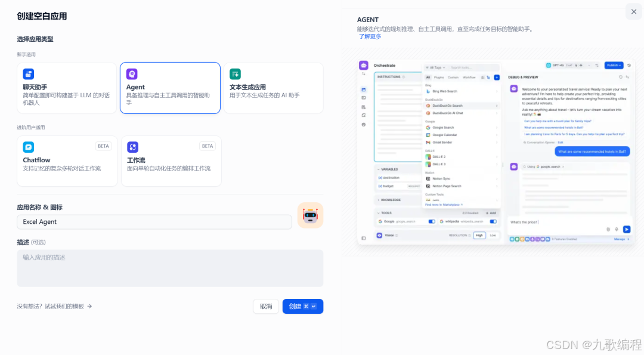The width and height of the screenshot is (644, 355).
Task: Click the 取消 button
Action: coord(266,307)
